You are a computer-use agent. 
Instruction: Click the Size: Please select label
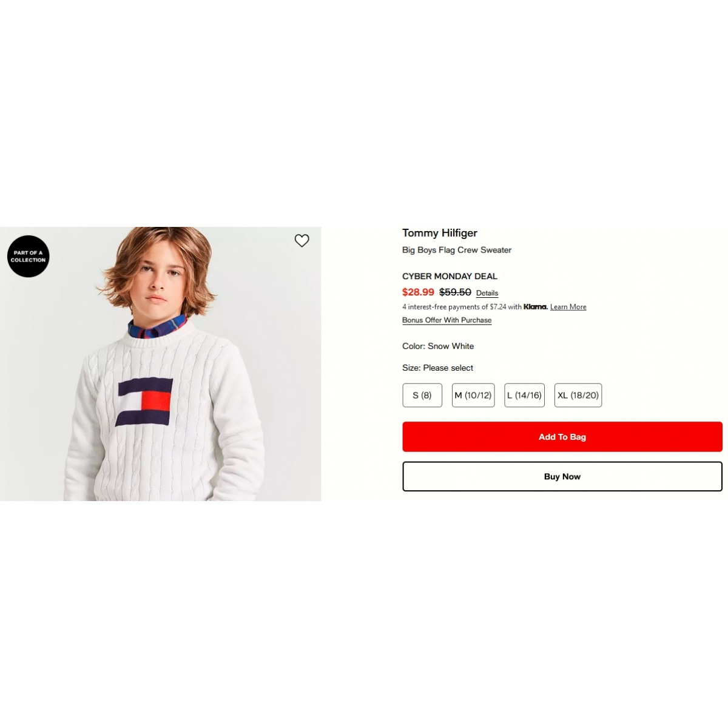click(x=437, y=368)
